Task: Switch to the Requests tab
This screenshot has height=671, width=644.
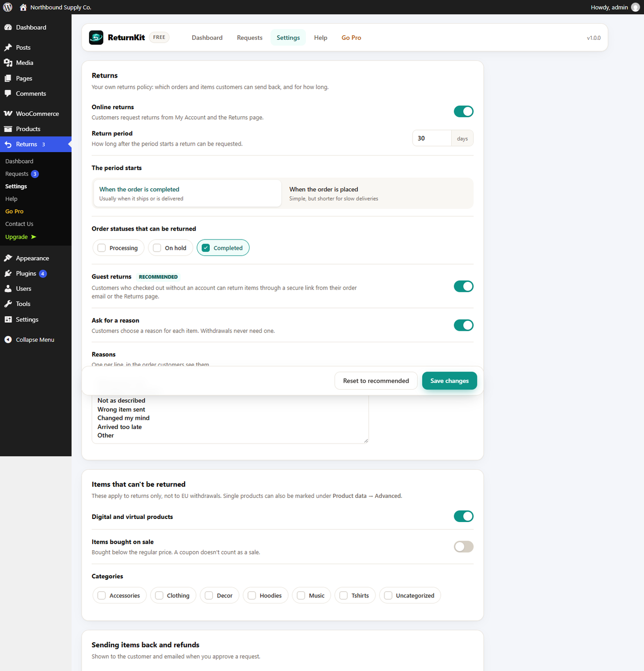Action: tap(250, 38)
